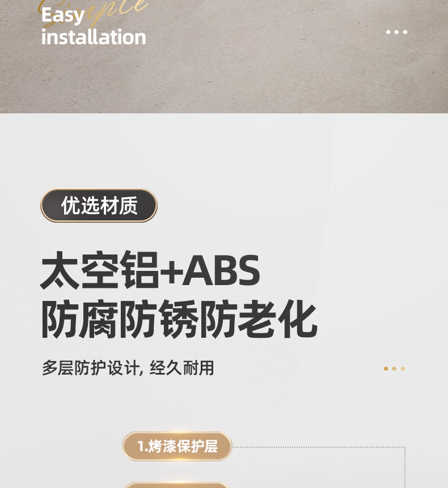
Task: Click the word Easy in the banner
Action: click(63, 15)
